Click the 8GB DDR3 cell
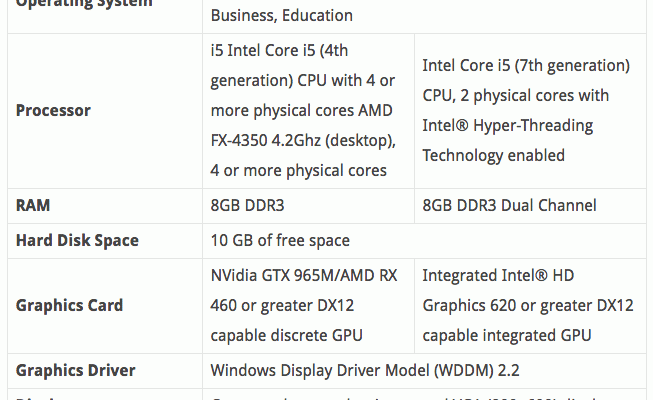The width and height of the screenshot is (653, 400). click(247, 205)
